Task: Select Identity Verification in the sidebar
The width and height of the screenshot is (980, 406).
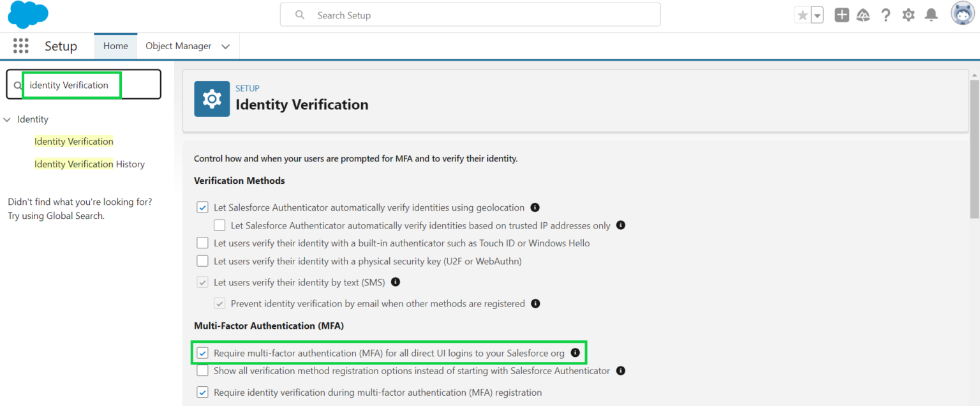Action: [x=73, y=141]
